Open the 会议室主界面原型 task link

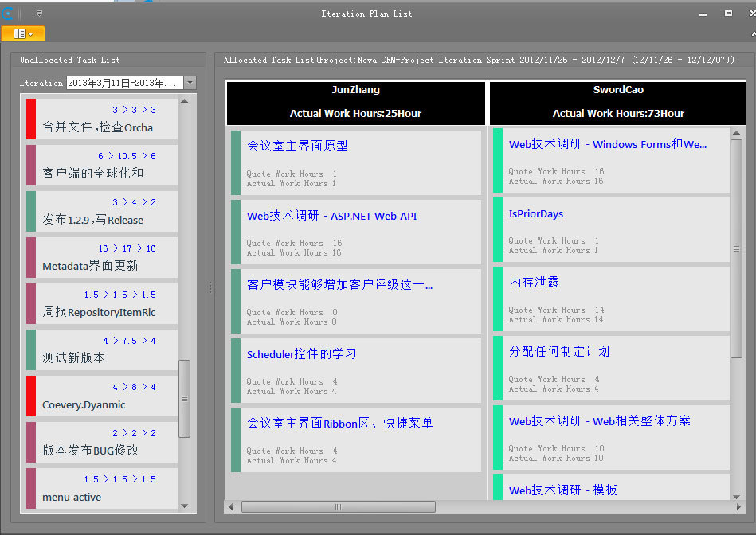(x=297, y=146)
